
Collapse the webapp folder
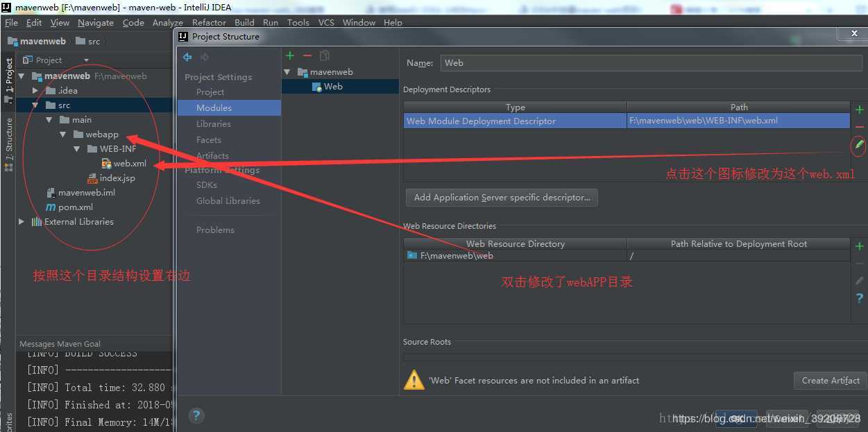click(62, 134)
